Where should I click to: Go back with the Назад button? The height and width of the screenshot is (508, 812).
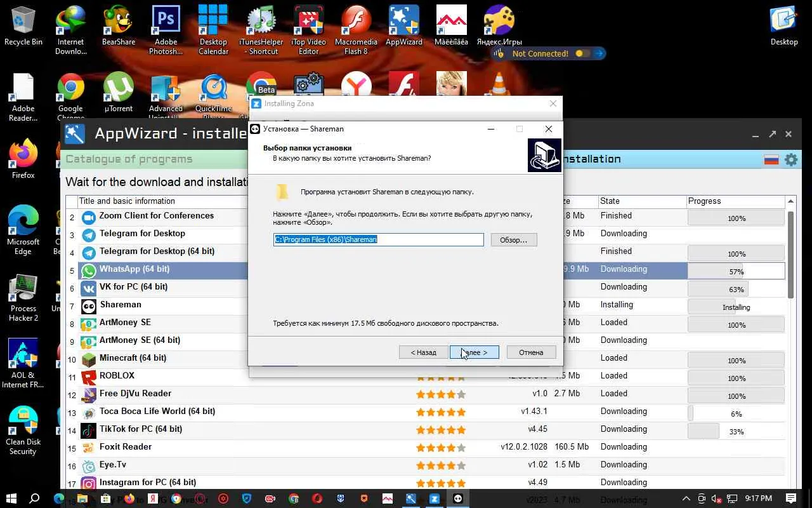423,352
